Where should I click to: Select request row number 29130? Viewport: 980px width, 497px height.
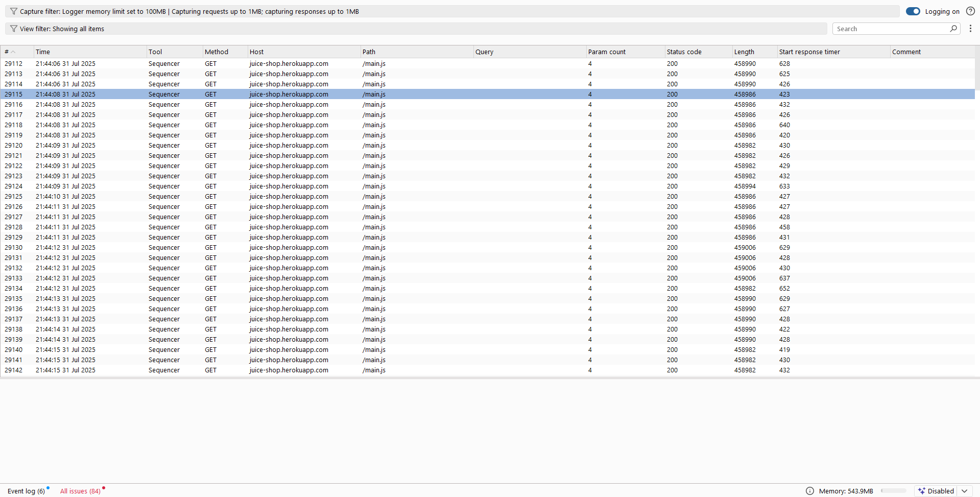pyautogui.click(x=13, y=248)
